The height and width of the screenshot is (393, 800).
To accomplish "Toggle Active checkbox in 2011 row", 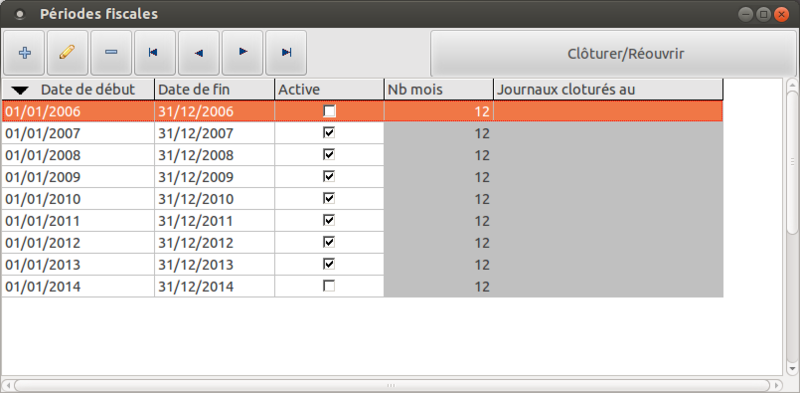I will (330, 220).
